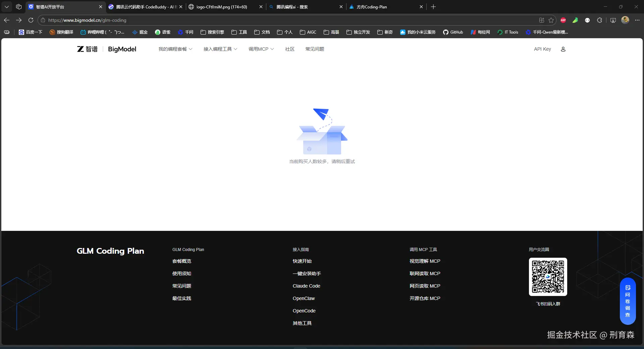Click the user account profile icon
Viewport: 644px width, 349px height.
coord(563,49)
